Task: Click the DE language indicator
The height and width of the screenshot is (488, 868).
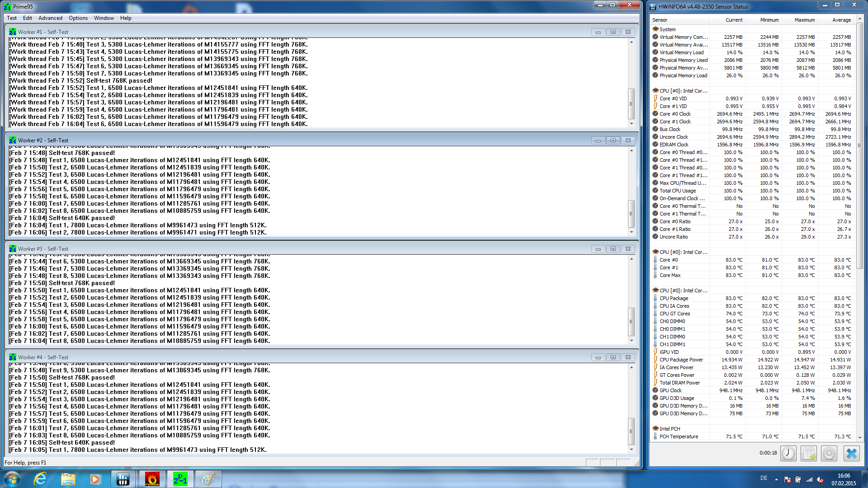Action: coord(764,479)
